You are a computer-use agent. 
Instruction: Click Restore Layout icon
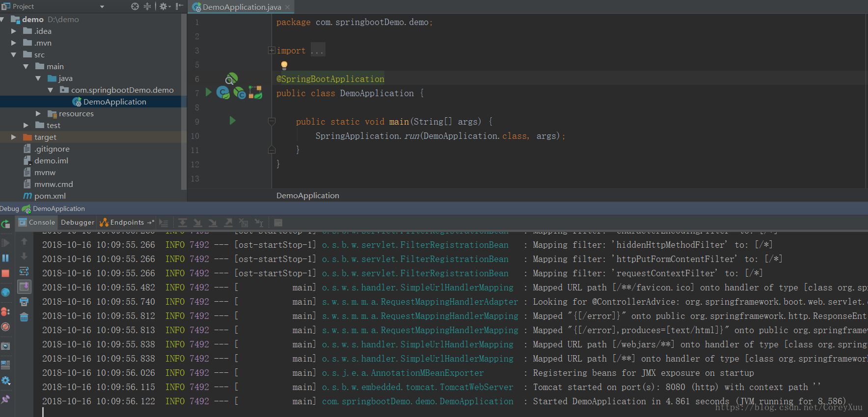(x=5, y=365)
